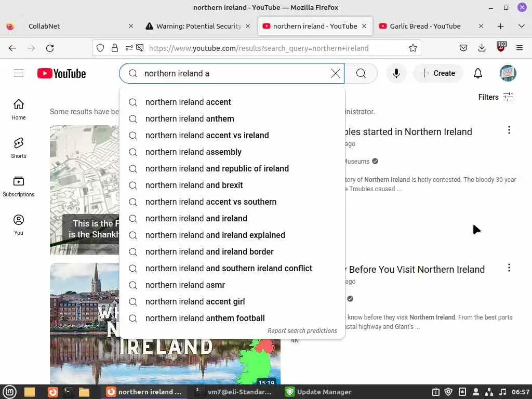Viewport: 532px width, 399px height.
Task: Close the Garlic Bread - YouTube tab
Action: (x=481, y=26)
